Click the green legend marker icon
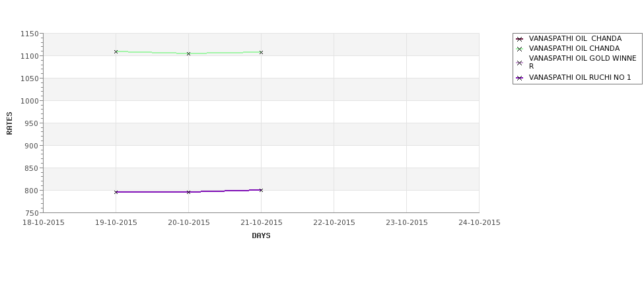 point(520,49)
